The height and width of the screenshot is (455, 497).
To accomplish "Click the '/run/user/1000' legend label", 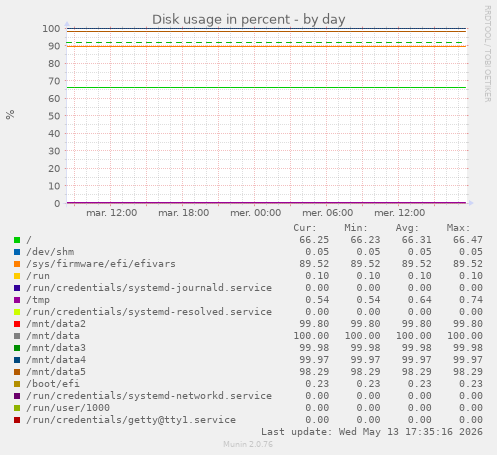I will click(x=68, y=408).
